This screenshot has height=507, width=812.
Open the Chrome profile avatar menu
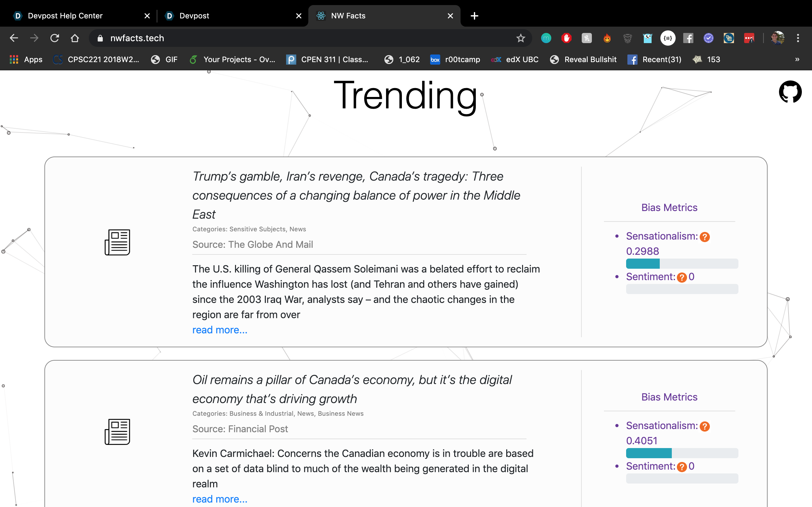777,38
